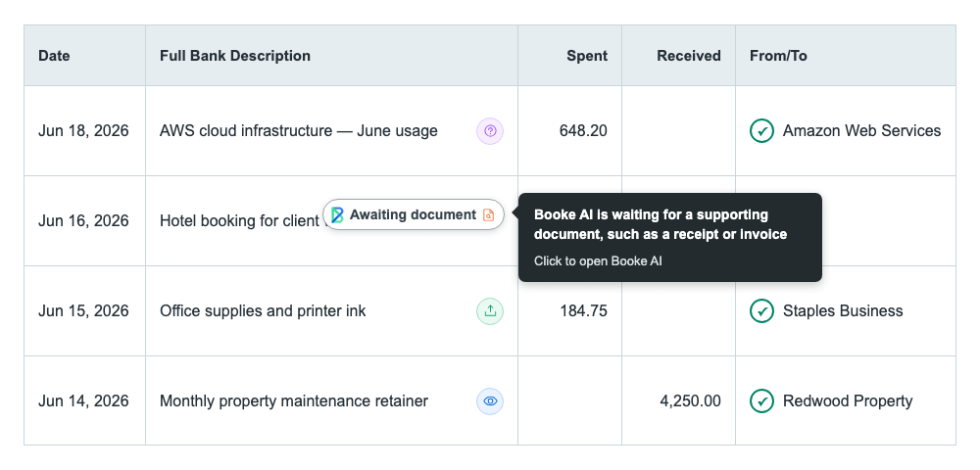Click the orange document icon in Awaiting badge
The height and width of the screenshot is (470, 980).
489,215
